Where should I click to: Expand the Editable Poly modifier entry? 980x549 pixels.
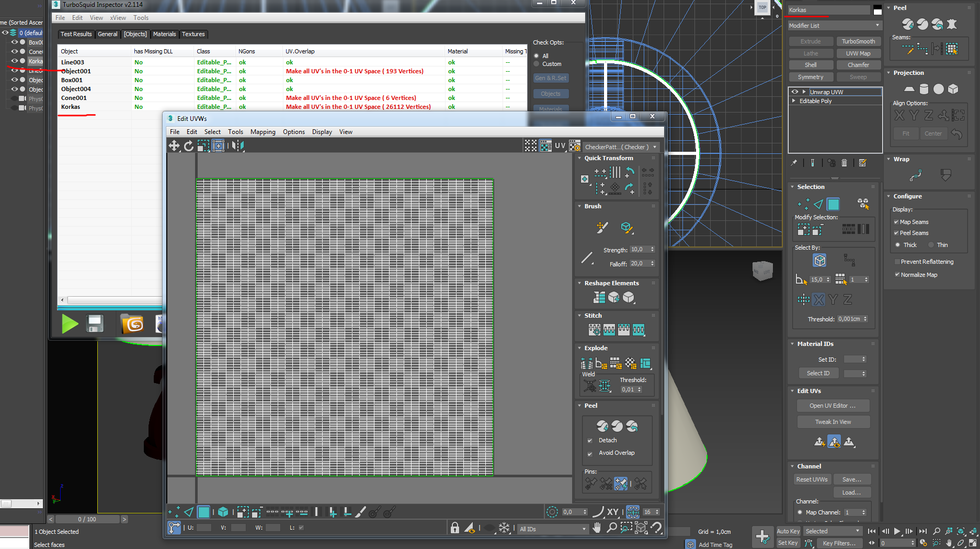pos(794,101)
